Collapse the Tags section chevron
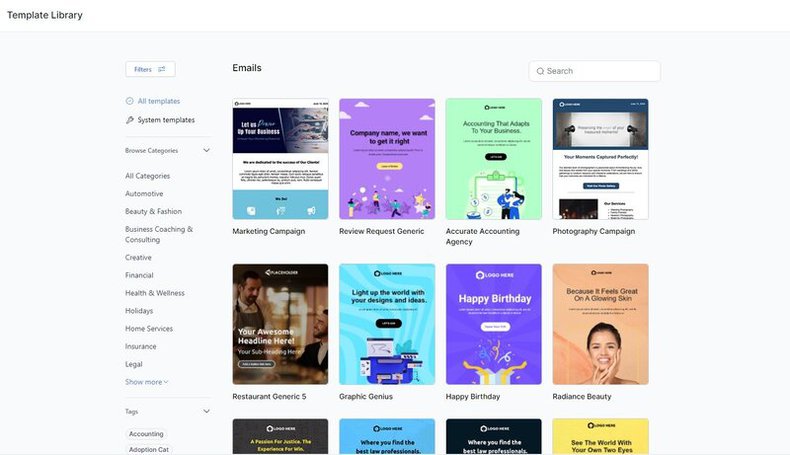The width and height of the screenshot is (790, 455). click(x=206, y=411)
